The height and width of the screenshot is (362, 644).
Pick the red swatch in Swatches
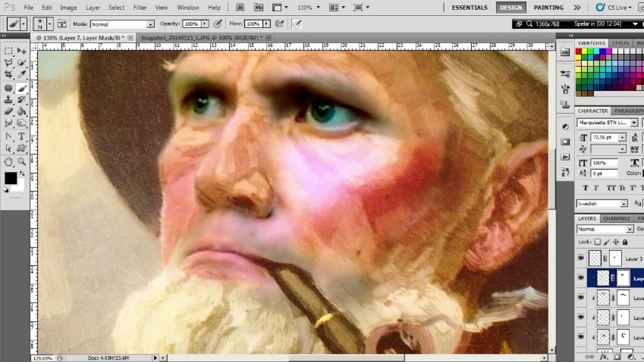(579, 51)
